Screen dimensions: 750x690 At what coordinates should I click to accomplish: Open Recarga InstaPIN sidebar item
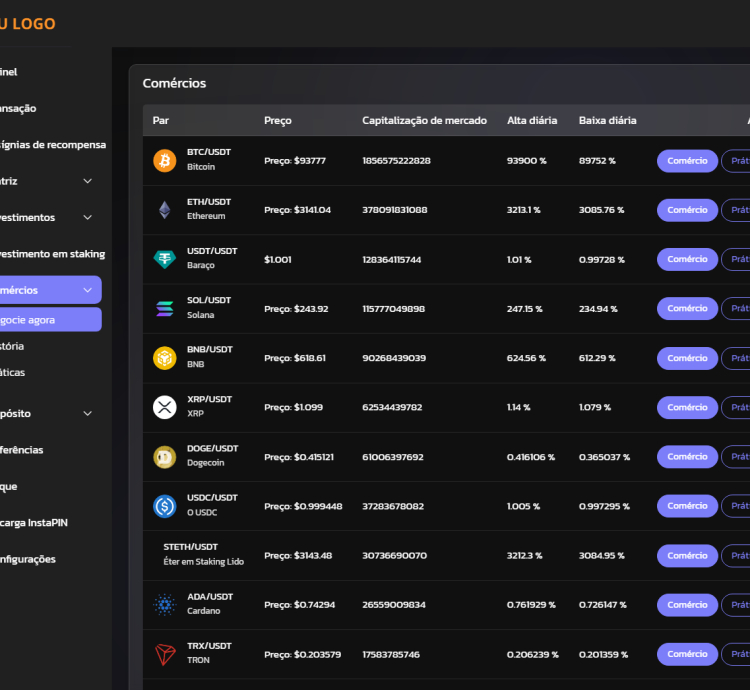pos(33,523)
